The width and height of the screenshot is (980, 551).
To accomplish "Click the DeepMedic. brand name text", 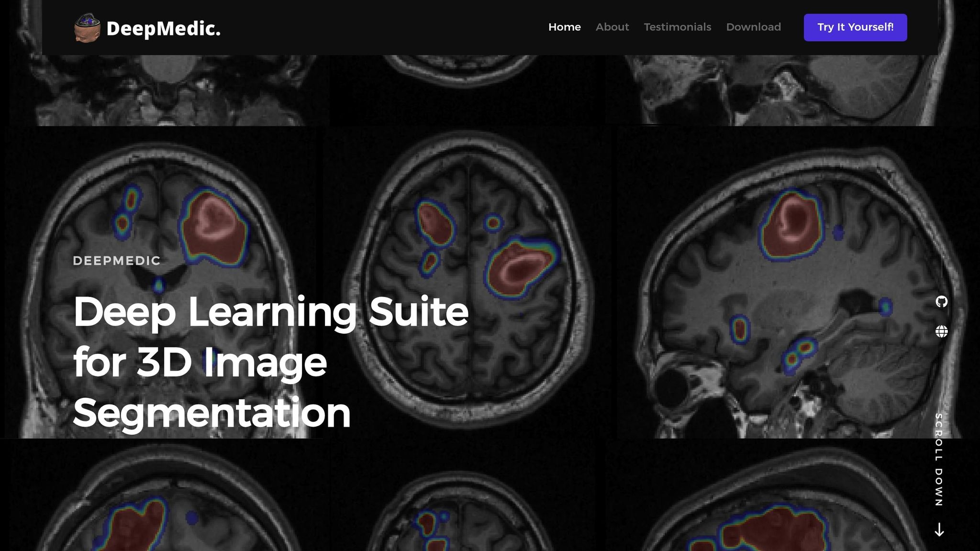I will (163, 29).
